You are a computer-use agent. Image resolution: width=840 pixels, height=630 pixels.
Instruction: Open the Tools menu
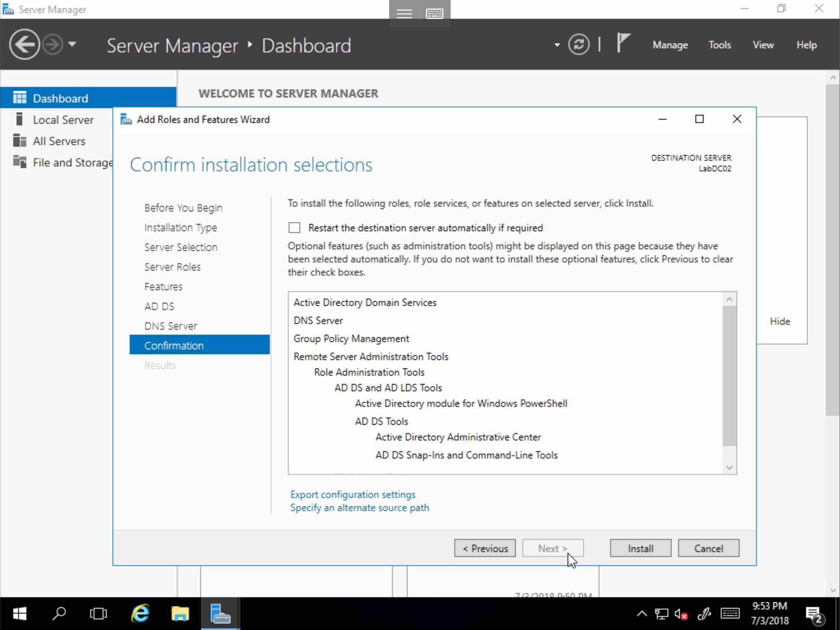[719, 45]
